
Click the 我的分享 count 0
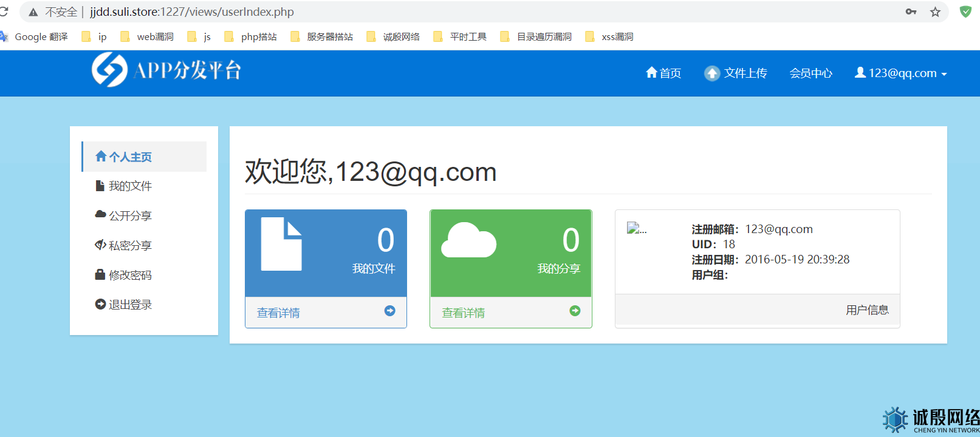[x=571, y=240]
